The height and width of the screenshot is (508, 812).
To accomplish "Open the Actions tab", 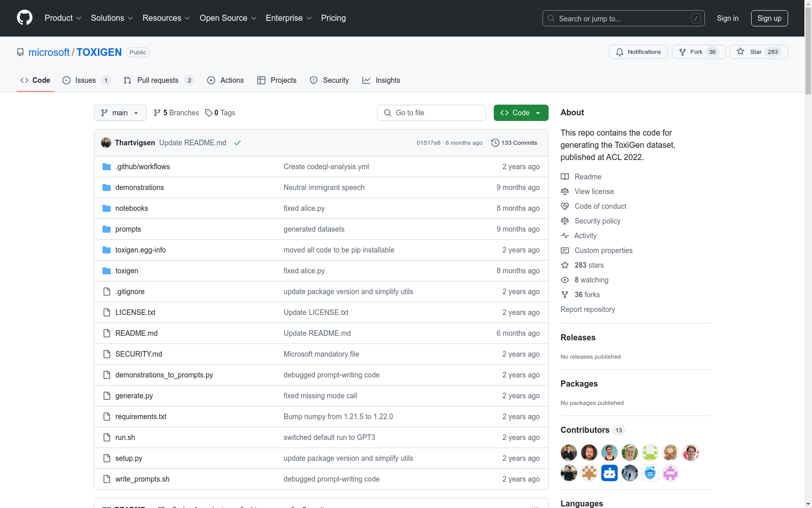I will click(x=225, y=80).
